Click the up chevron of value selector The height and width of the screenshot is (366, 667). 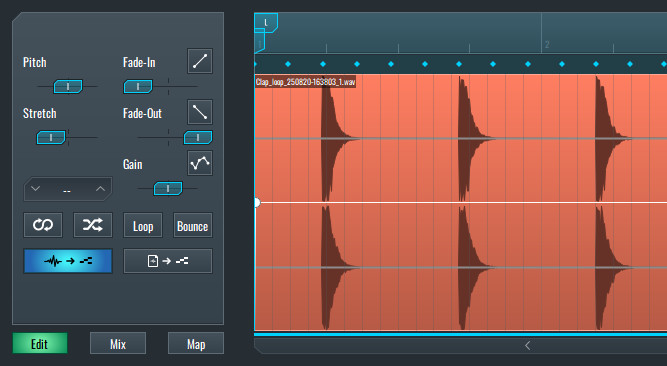[x=100, y=189]
